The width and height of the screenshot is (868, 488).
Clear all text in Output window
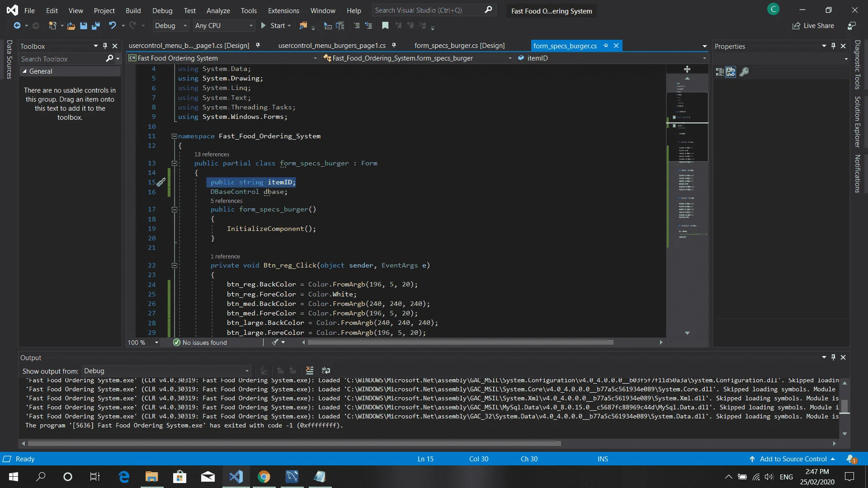tap(310, 371)
